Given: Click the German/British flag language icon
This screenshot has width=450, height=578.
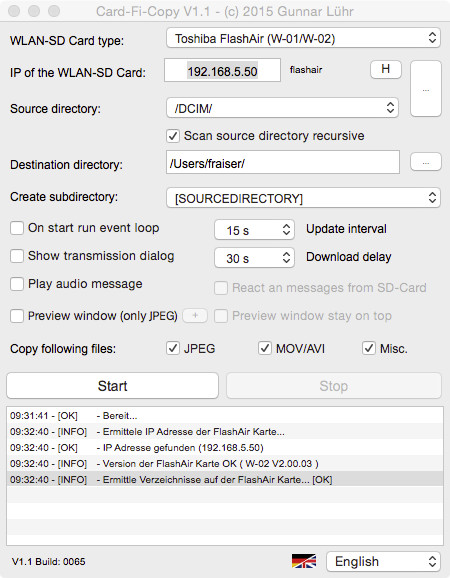Looking at the screenshot, I should tap(304, 561).
